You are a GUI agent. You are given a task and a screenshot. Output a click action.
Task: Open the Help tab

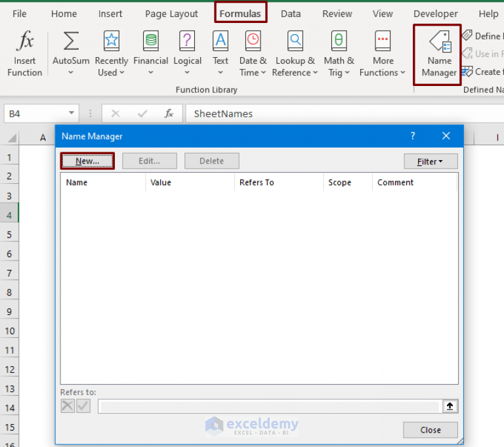pyautogui.click(x=488, y=14)
